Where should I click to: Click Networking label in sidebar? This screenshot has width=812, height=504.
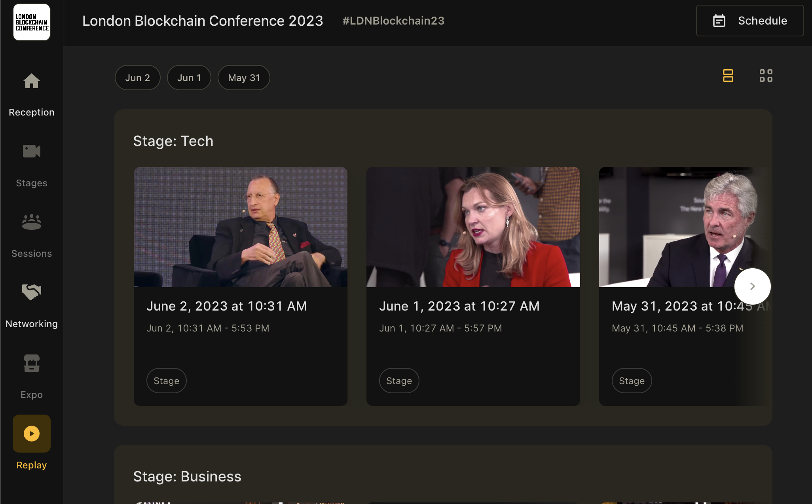tap(32, 324)
